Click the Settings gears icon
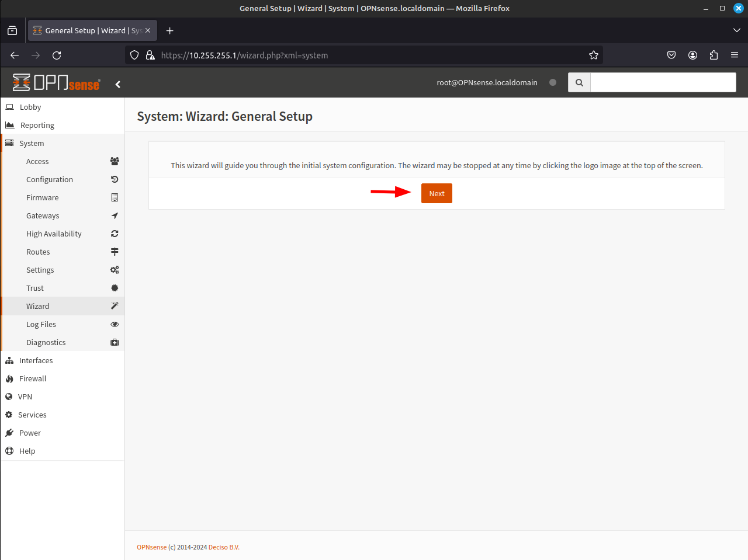Screen dimensions: 748x560 (x=115, y=270)
